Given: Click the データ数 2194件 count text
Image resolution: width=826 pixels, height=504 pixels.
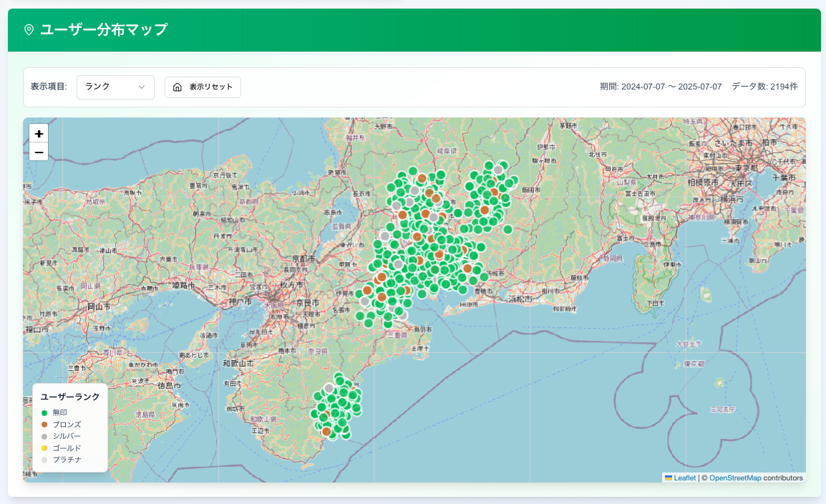Looking at the screenshot, I should coord(764,87).
